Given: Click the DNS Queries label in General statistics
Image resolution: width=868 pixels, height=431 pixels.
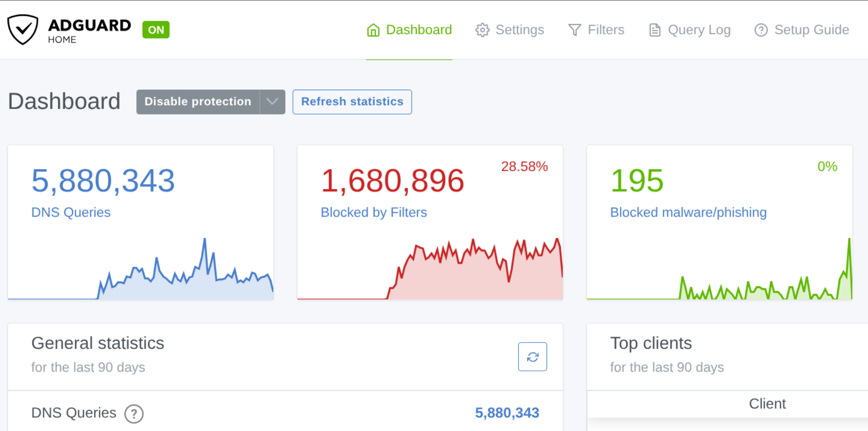Looking at the screenshot, I should click(x=74, y=413).
